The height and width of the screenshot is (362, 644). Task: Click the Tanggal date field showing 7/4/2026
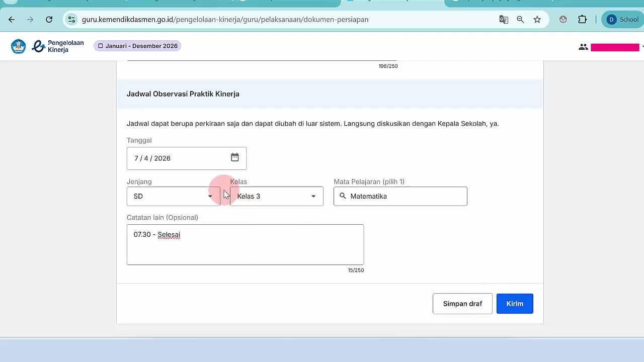[187, 158]
